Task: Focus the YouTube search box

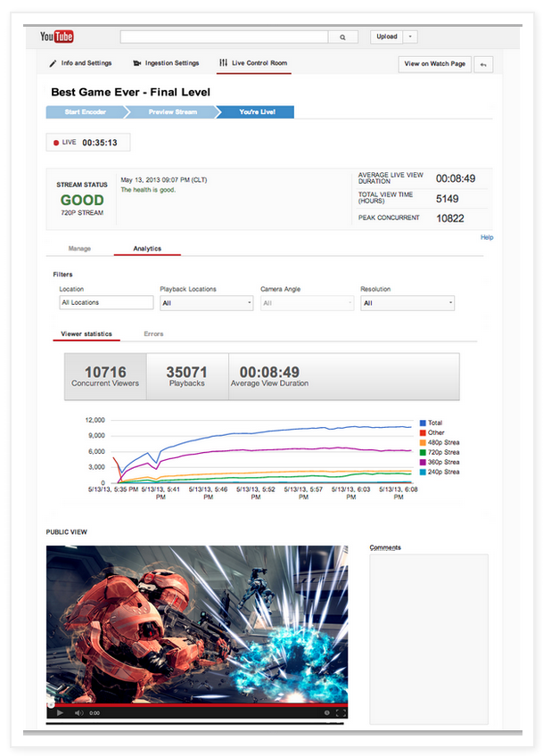Action: (224, 37)
